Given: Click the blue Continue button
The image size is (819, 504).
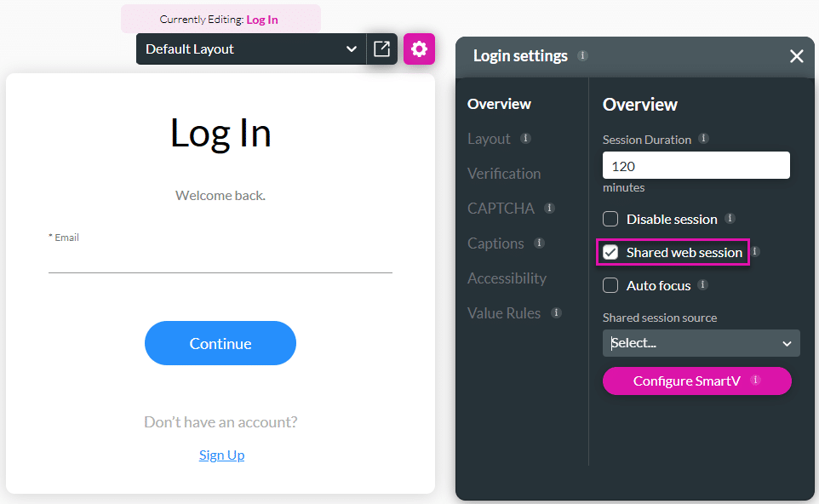Looking at the screenshot, I should coord(220,343).
